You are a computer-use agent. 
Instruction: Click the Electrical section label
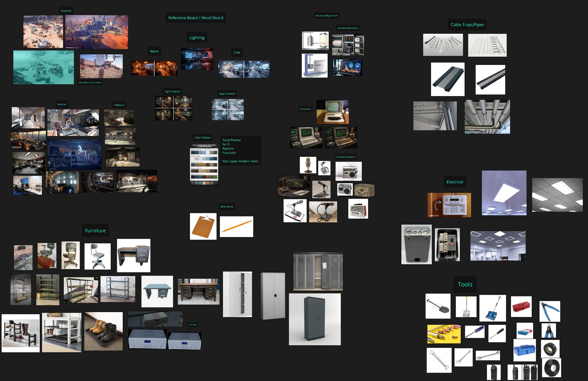point(454,182)
